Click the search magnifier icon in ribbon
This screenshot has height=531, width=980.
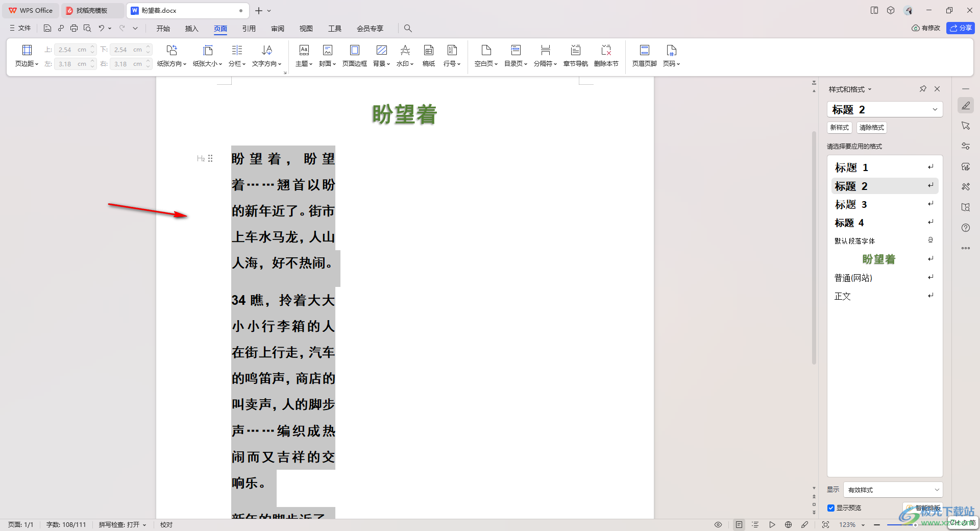(408, 28)
